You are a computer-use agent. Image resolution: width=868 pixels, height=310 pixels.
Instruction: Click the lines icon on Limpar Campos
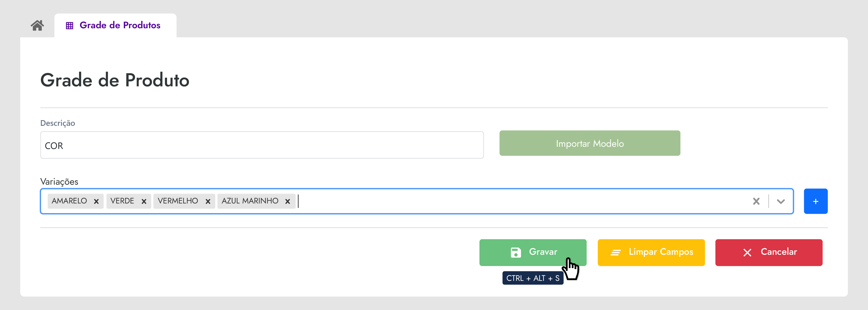(615, 253)
